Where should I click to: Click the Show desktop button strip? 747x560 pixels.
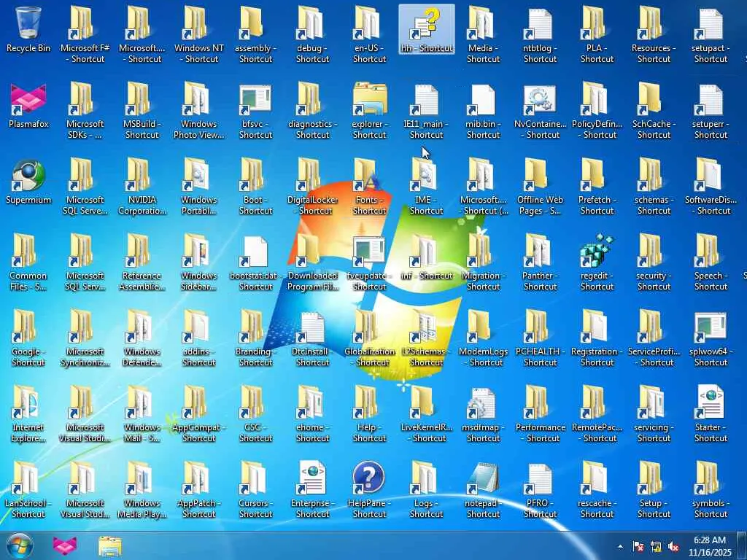click(743, 545)
